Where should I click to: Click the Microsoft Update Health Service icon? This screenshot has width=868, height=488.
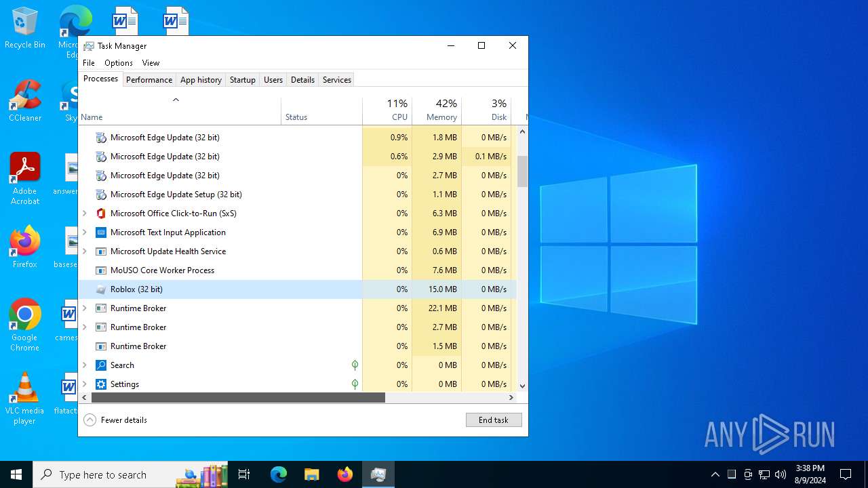click(x=101, y=251)
